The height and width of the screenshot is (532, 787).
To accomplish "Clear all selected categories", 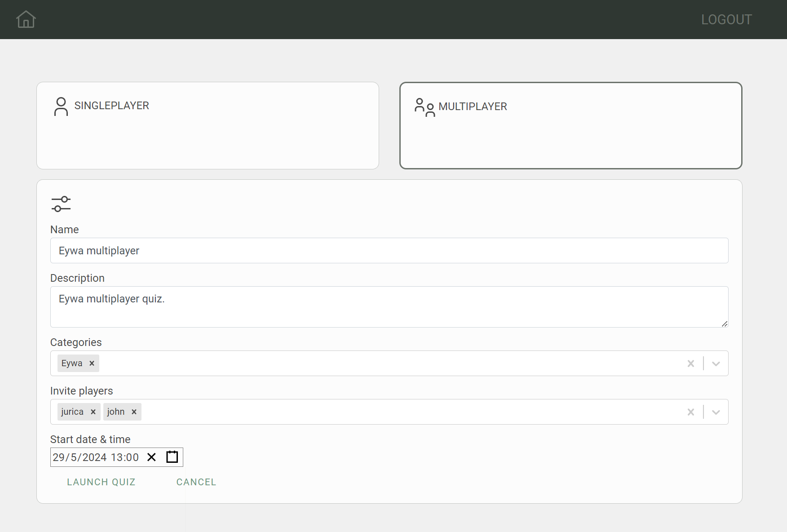I will [x=690, y=364].
